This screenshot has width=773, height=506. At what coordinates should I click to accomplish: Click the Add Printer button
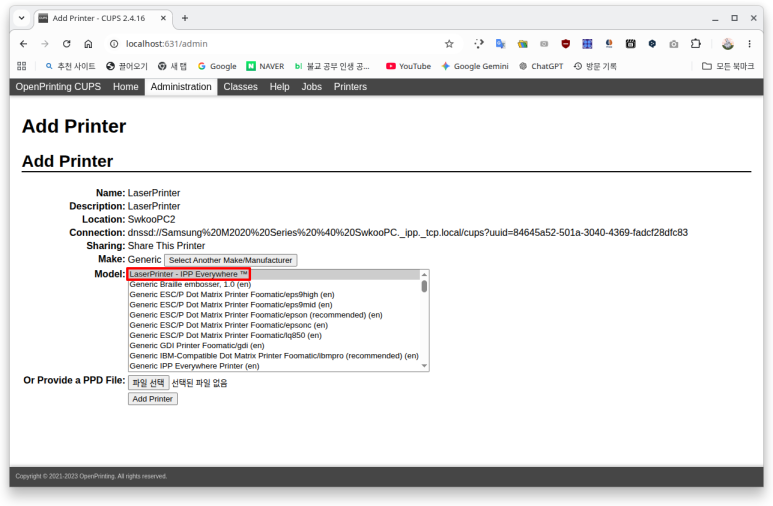click(152, 399)
